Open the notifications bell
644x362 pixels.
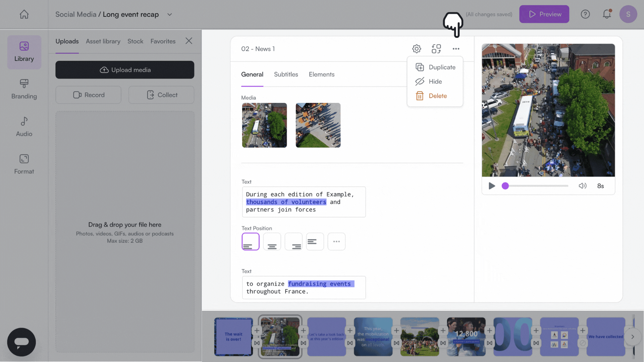tap(607, 14)
